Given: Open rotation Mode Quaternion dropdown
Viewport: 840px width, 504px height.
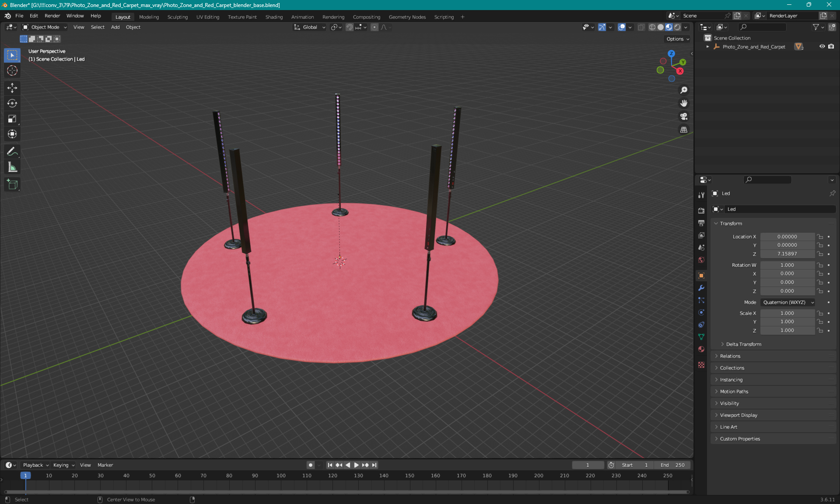Looking at the screenshot, I should click(x=788, y=302).
